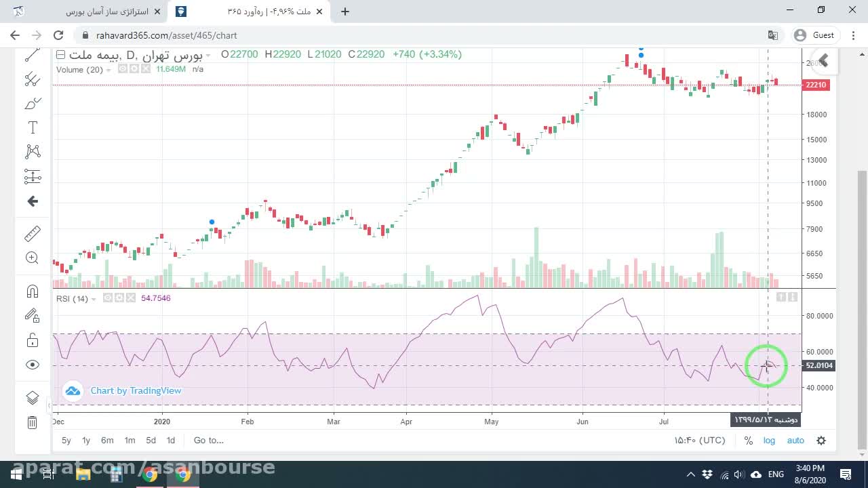Click the address bar URL
Screen dimensions: 868x488
167,35
